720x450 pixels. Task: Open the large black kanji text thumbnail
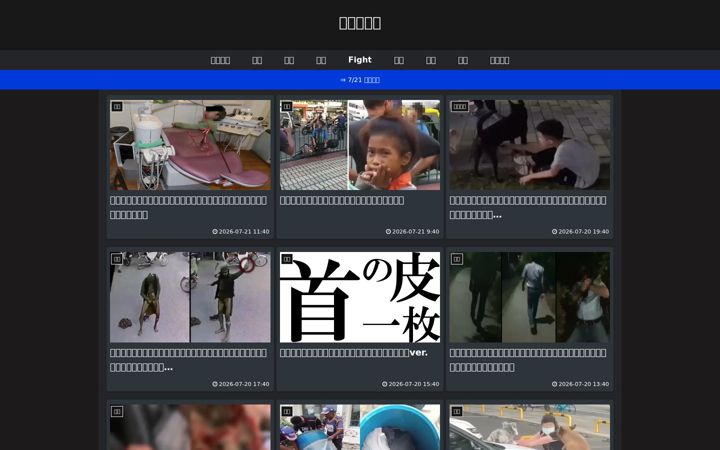(x=360, y=297)
